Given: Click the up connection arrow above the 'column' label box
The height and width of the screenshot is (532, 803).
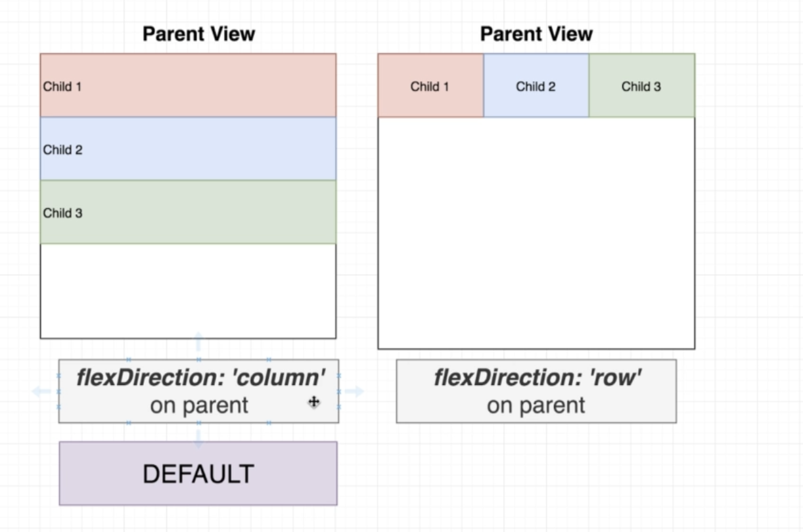Looking at the screenshot, I should click(x=198, y=342).
